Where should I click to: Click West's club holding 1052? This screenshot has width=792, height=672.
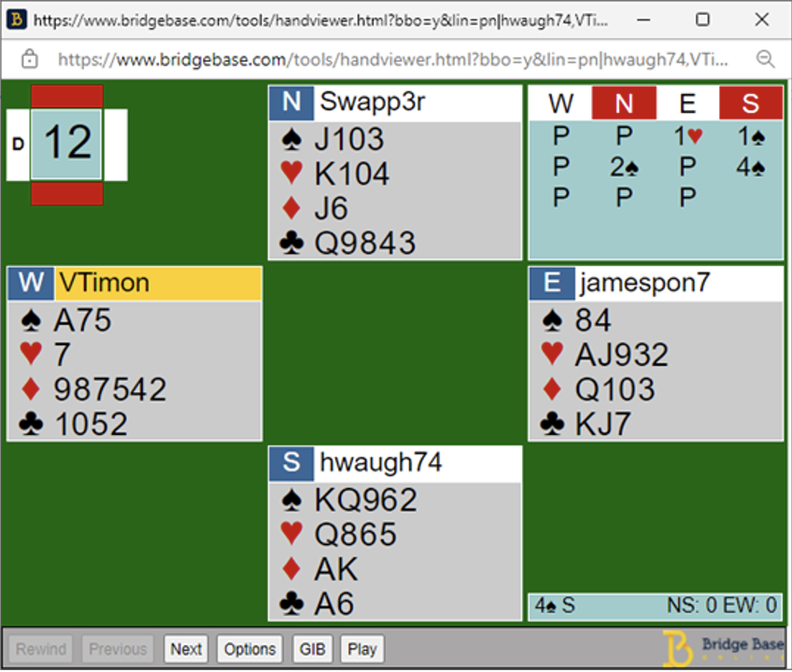click(91, 424)
